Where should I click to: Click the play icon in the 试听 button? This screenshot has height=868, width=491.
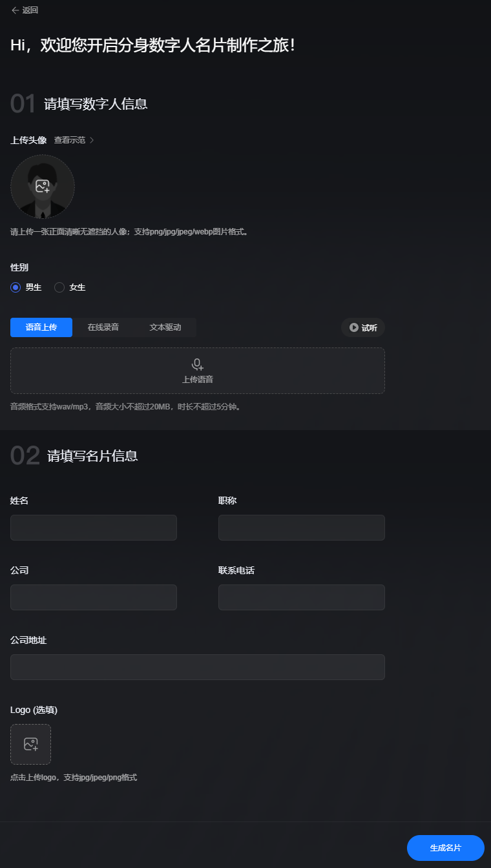pyautogui.click(x=354, y=327)
